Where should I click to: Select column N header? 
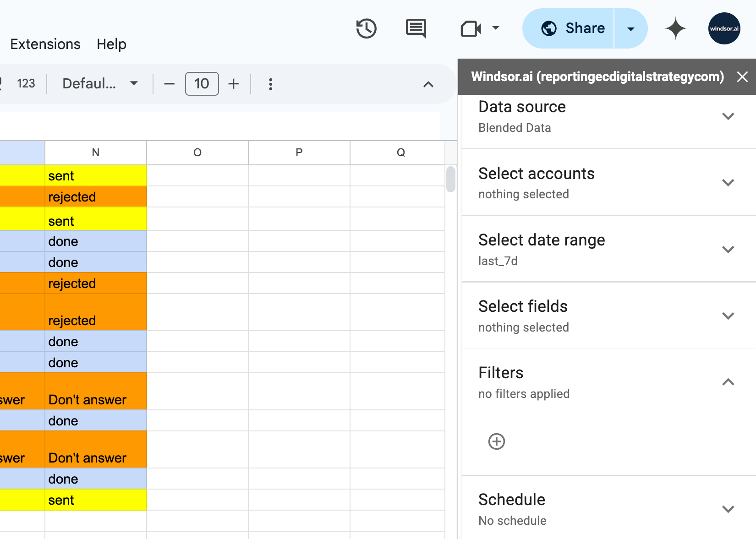(x=95, y=152)
